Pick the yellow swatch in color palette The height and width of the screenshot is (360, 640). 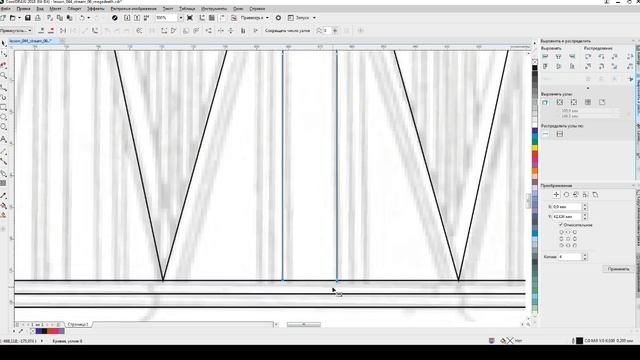tap(535, 147)
